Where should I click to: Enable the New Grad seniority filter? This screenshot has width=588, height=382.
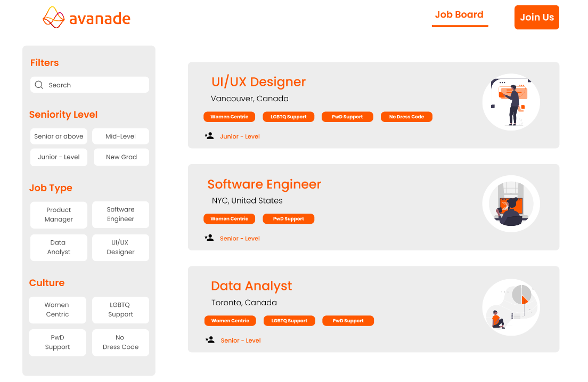[x=121, y=157]
